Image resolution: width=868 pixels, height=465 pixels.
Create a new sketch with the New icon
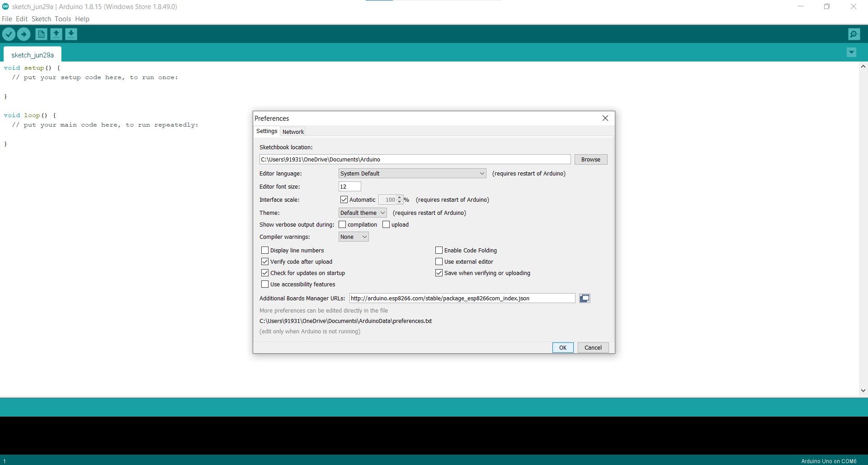pyautogui.click(x=41, y=34)
